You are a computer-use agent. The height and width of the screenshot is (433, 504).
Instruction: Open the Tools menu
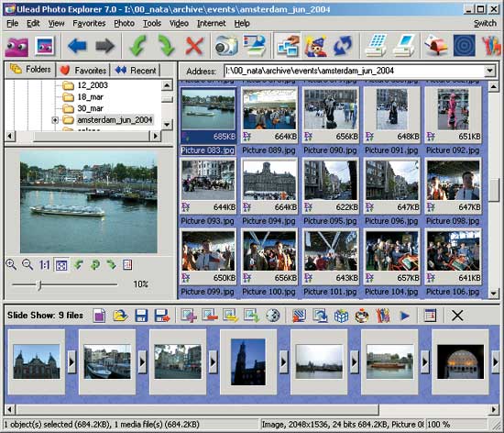pos(152,24)
